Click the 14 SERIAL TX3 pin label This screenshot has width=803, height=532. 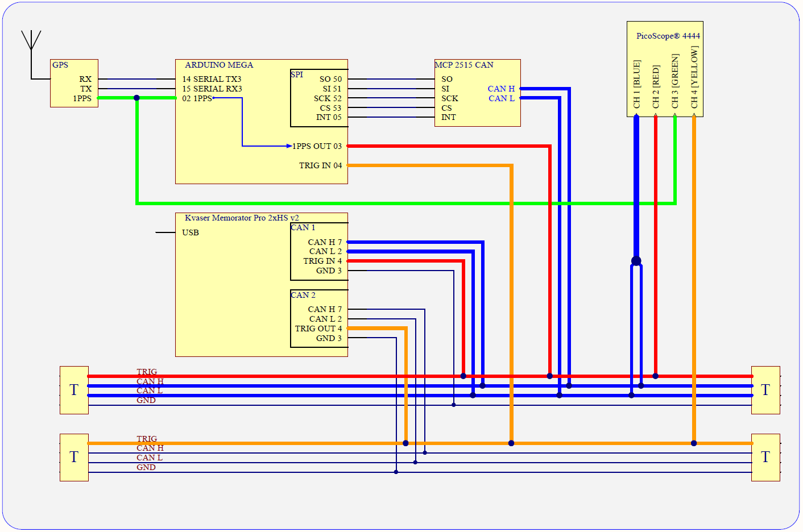(x=212, y=79)
